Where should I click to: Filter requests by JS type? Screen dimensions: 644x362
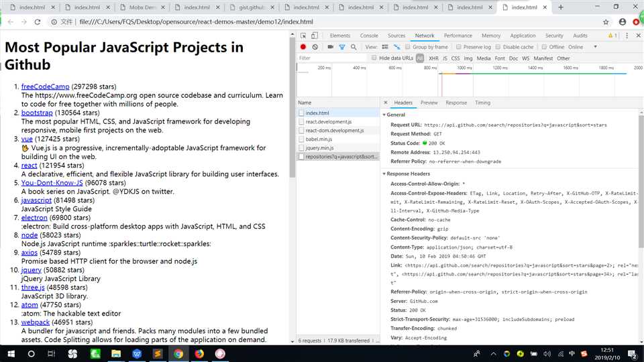coord(445,58)
